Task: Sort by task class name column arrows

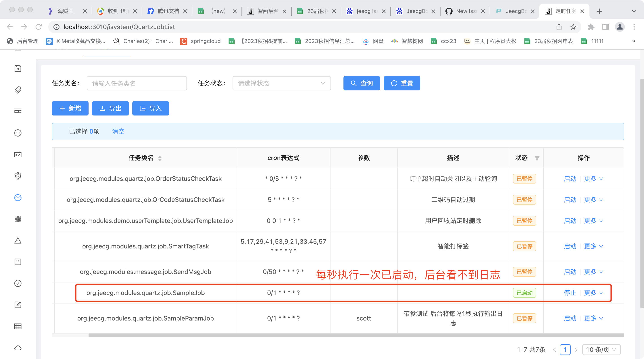Action: click(160, 158)
